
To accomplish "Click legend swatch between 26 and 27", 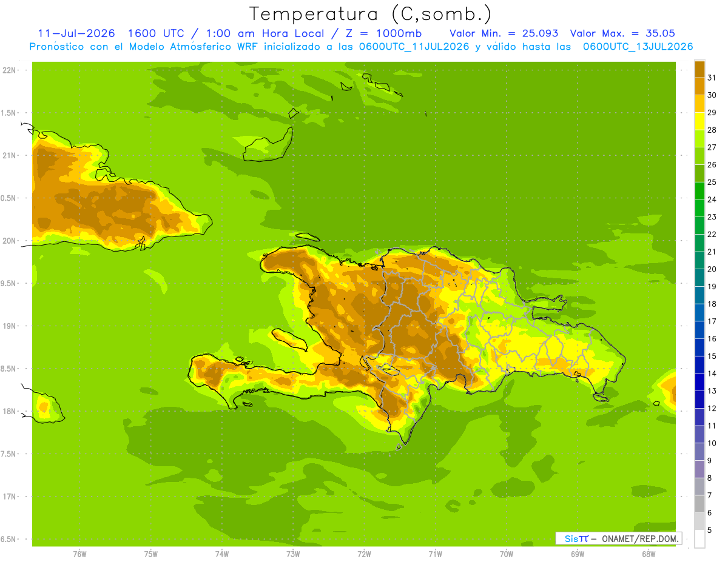I will click(x=699, y=156).
